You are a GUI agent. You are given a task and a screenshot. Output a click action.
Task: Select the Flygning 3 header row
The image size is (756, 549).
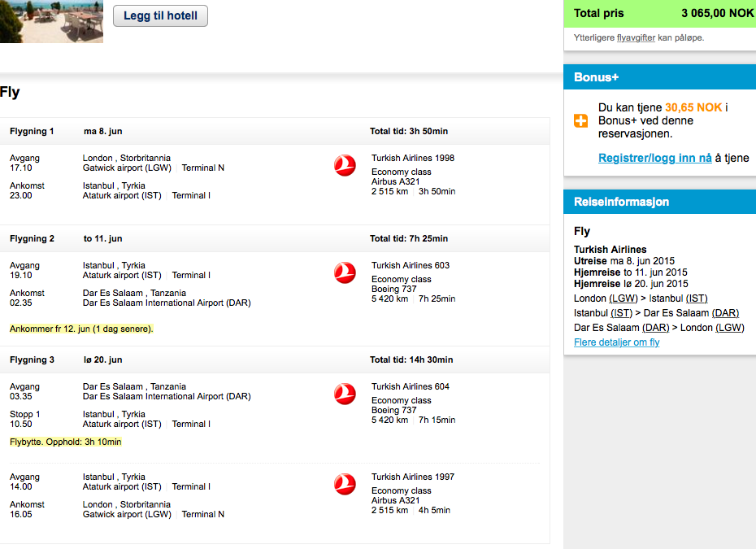[x=275, y=359]
